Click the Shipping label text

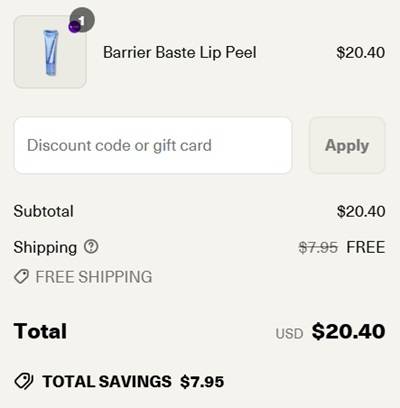[45, 247]
